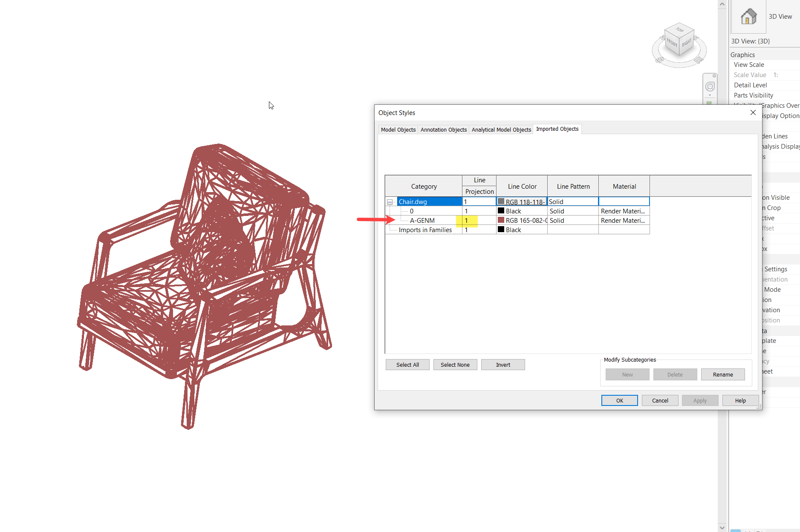Click the Invert selection button

click(503, 365)
